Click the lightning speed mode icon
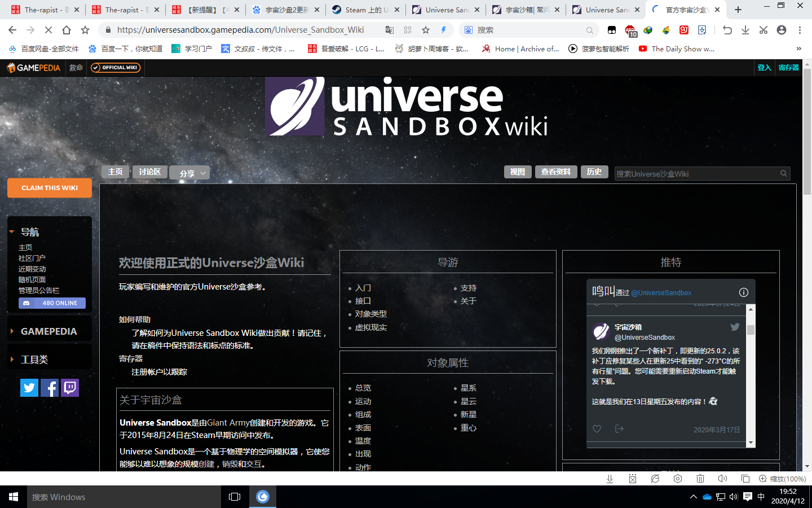Screen dimensions: 812x508 (x=444, y=30)
